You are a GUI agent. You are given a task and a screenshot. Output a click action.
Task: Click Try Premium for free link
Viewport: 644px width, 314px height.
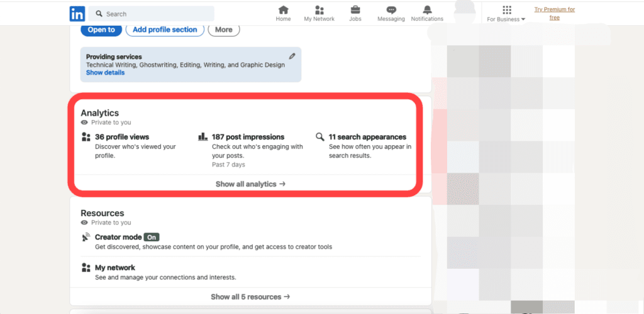tap(555, 14)
